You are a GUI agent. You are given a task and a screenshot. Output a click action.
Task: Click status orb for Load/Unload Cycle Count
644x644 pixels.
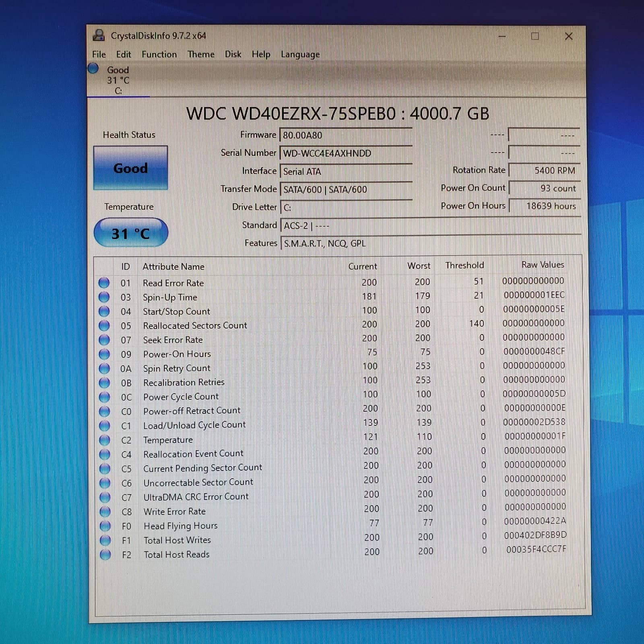pos(104,425)
